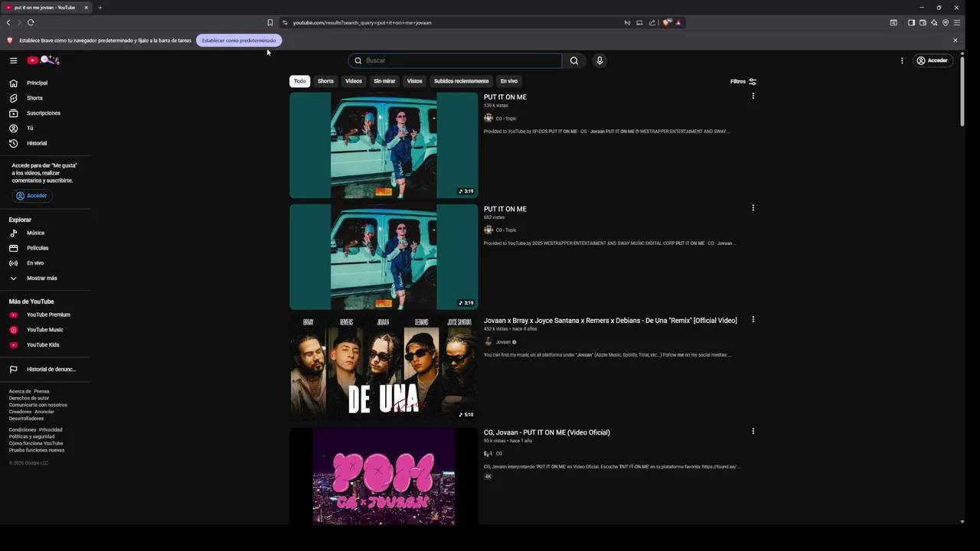Open a new browser tab
980x551 pixels.
point(100,8)
